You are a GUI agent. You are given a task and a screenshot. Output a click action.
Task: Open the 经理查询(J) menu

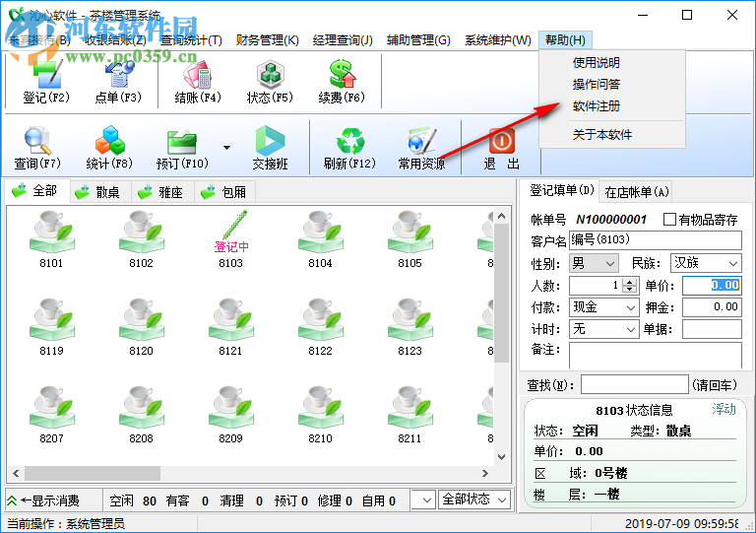tap(343, 40)
